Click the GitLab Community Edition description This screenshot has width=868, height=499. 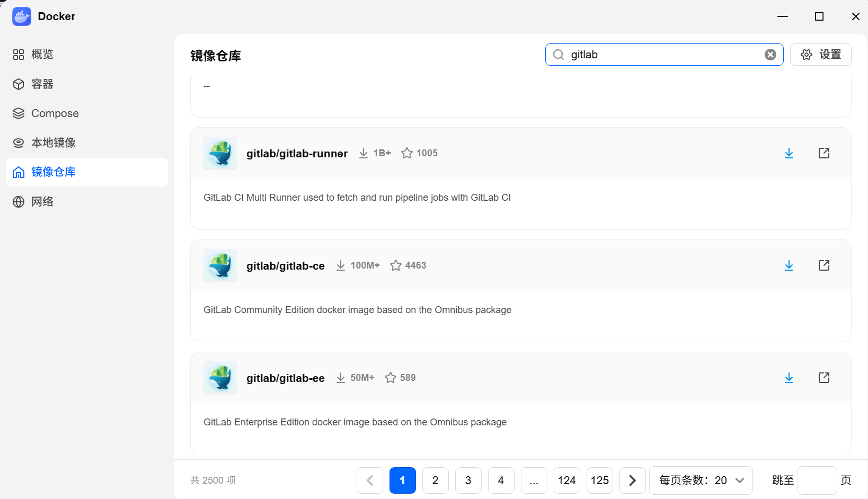click(357, 310)
